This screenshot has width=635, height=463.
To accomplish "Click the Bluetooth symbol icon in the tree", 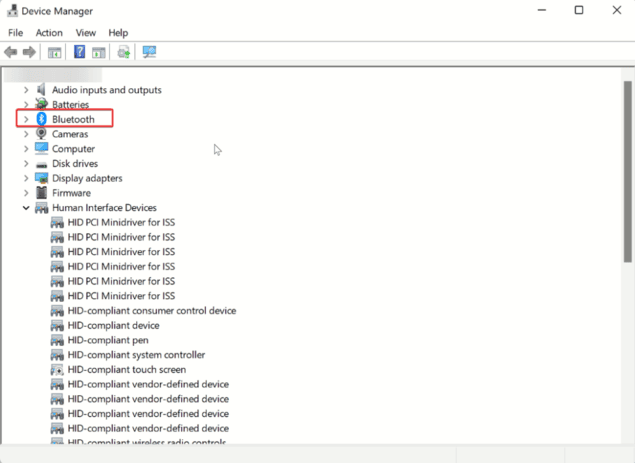I will point(41,119).
